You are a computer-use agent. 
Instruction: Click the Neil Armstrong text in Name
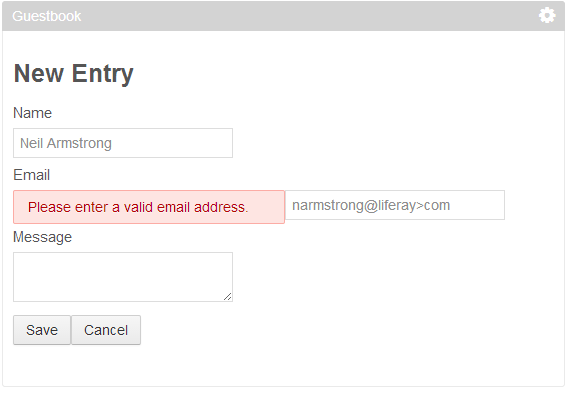[x=66, y=143]
